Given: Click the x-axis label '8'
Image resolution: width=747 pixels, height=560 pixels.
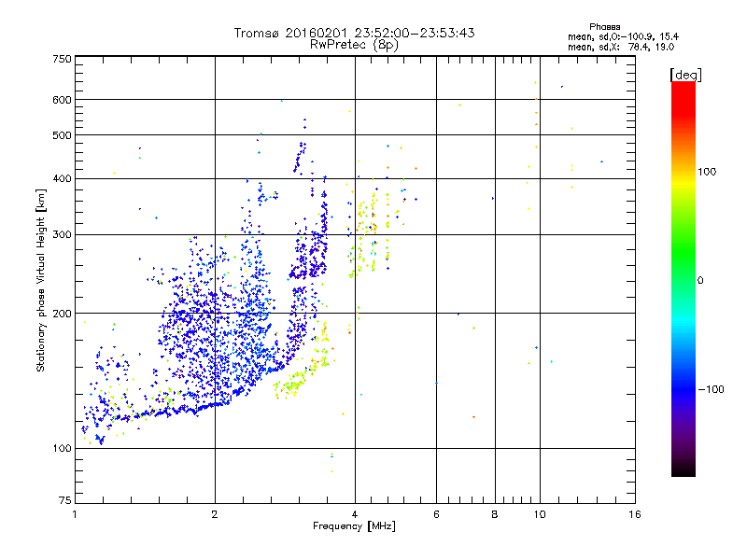Looking at the screenshot, I should 495,514.
